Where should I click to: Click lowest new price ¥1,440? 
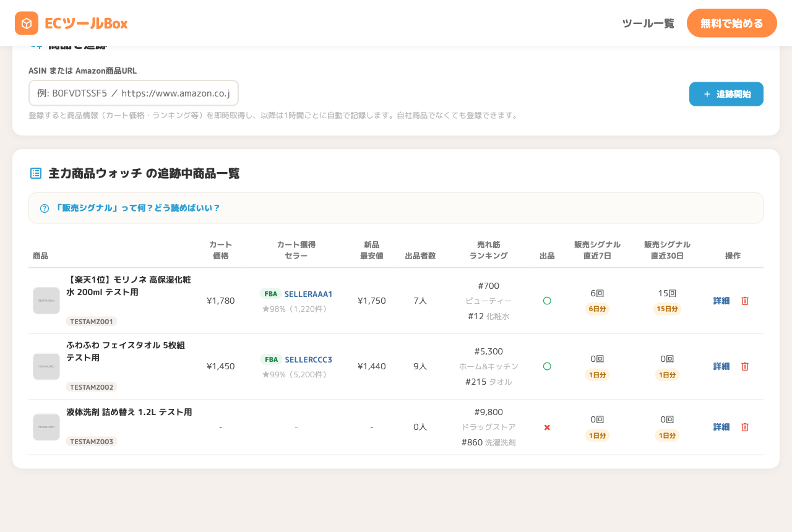[x=372, y=366]
